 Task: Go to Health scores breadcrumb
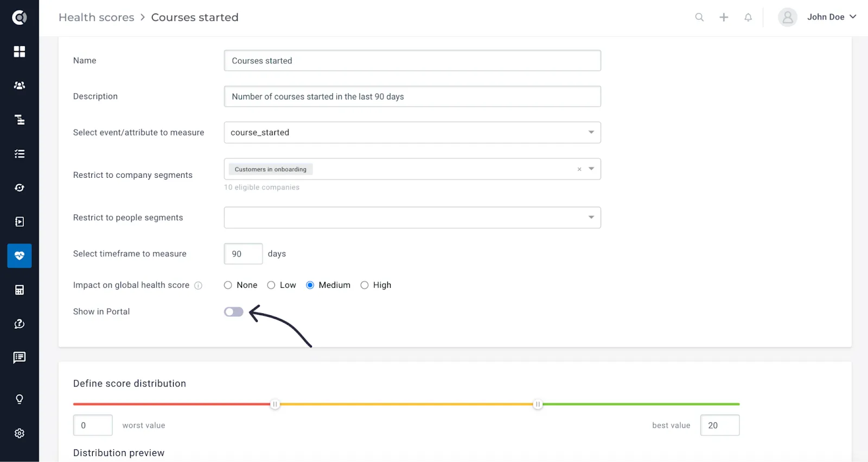click(97, 17)
